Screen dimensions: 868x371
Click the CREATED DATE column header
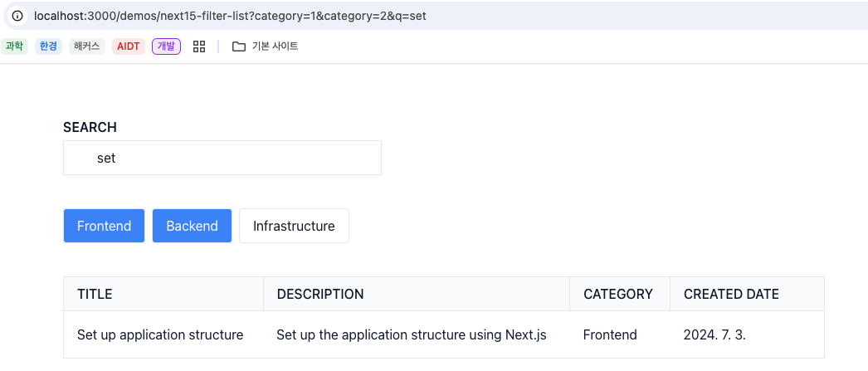(731, 294)
